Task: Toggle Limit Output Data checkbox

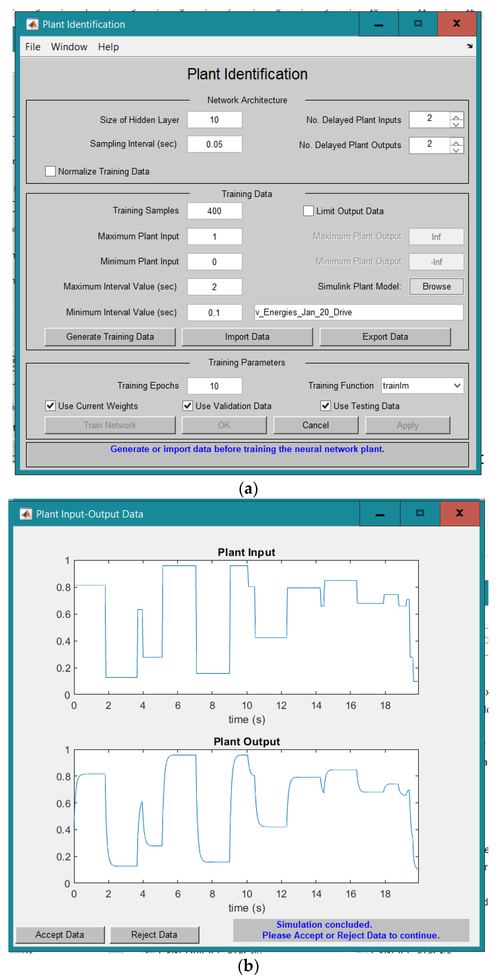Action: [x=308, y=211]
